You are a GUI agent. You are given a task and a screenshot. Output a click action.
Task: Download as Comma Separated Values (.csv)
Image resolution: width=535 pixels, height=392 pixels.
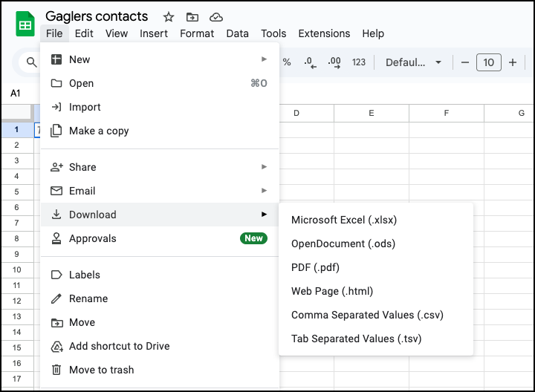pyautogui.click(x=376, y=315)
